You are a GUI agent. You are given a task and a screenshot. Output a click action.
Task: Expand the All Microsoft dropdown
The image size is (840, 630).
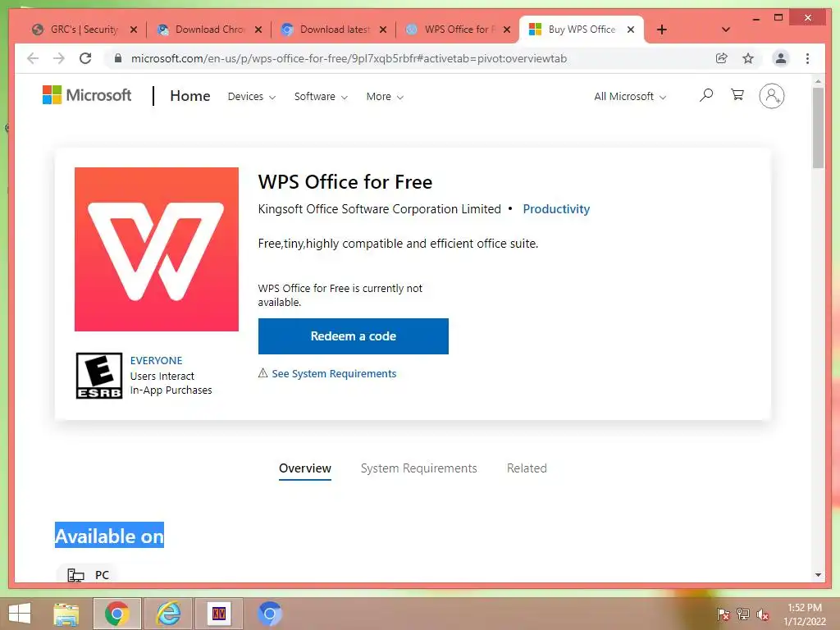click(x=630, y=97)
